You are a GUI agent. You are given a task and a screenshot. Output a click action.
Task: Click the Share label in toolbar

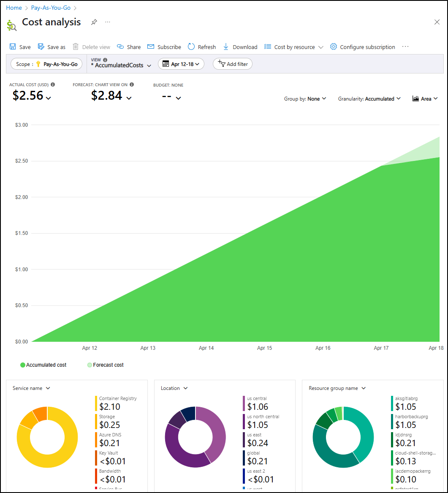134,47
